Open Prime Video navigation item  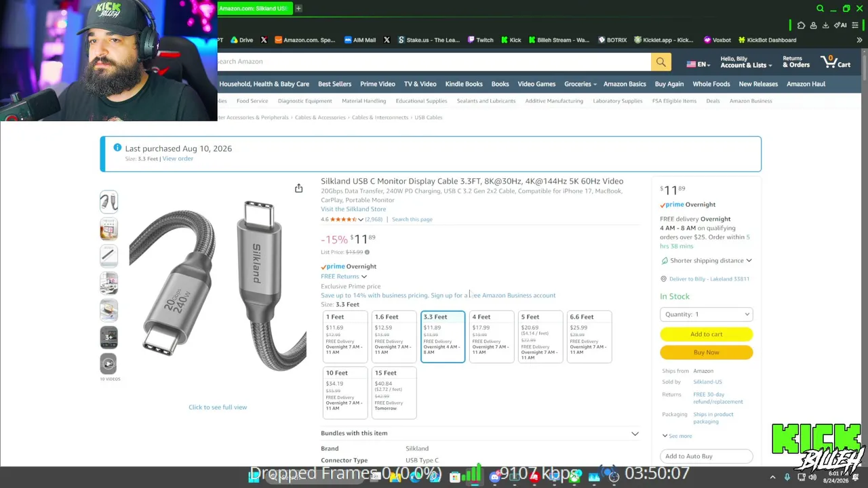click(378, 84)
